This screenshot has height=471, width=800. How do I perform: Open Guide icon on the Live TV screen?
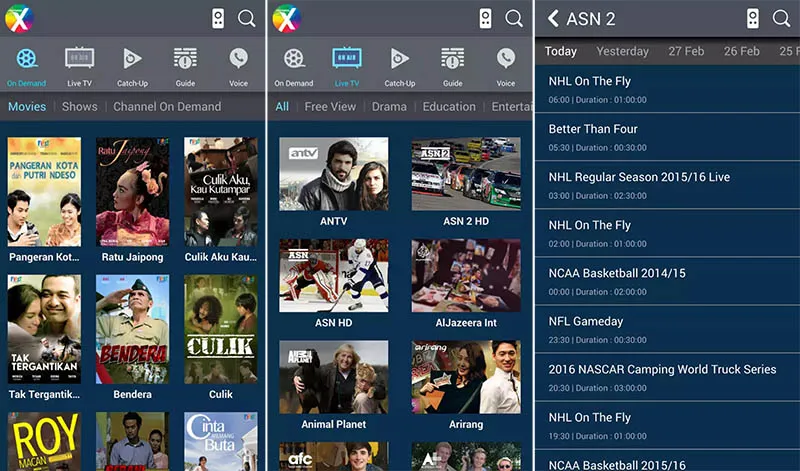[x=452, y=60]
